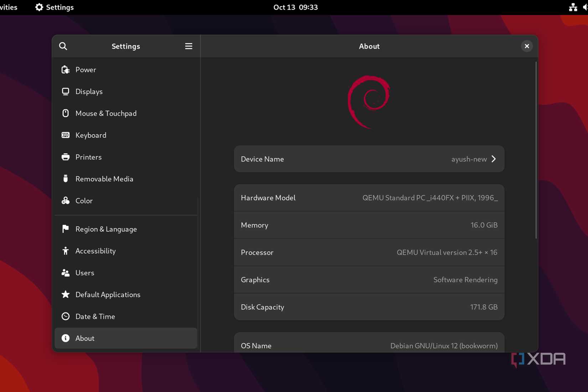Open network status in top bar
This screenshot has height=392, width=588.
point(573,7)
